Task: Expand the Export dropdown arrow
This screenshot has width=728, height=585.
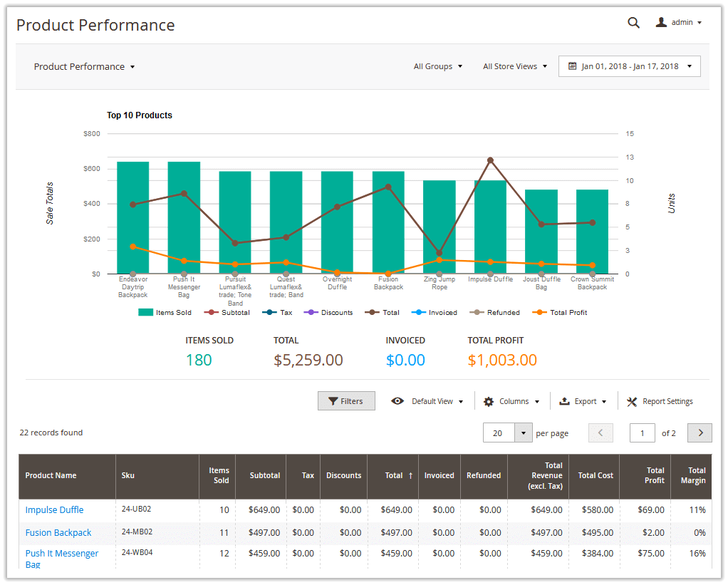Action: [x=604, y=402]
